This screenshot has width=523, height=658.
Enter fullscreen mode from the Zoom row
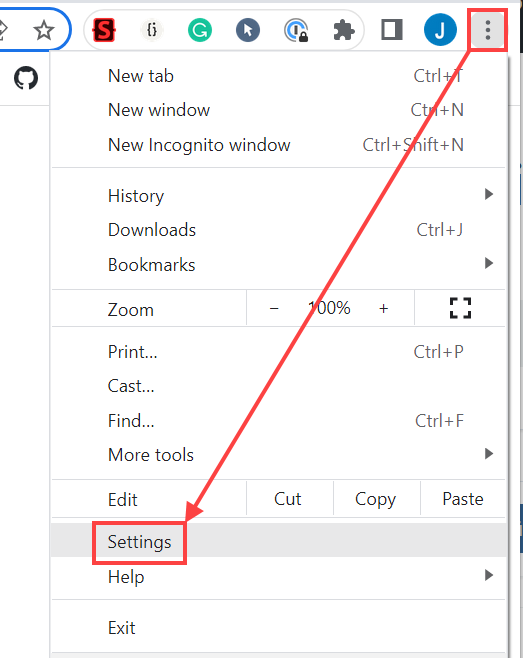tap(460, 308)
